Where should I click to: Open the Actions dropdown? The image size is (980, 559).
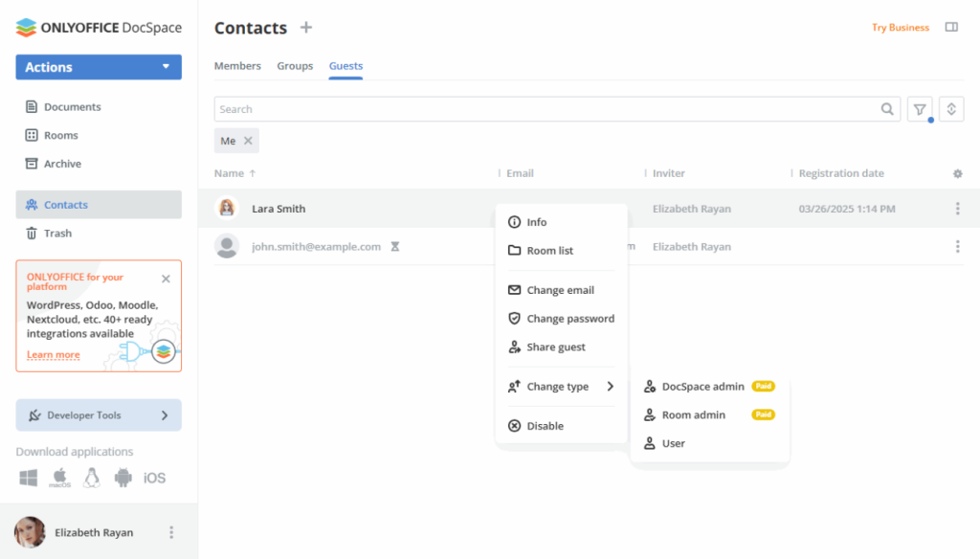(98, 67)
